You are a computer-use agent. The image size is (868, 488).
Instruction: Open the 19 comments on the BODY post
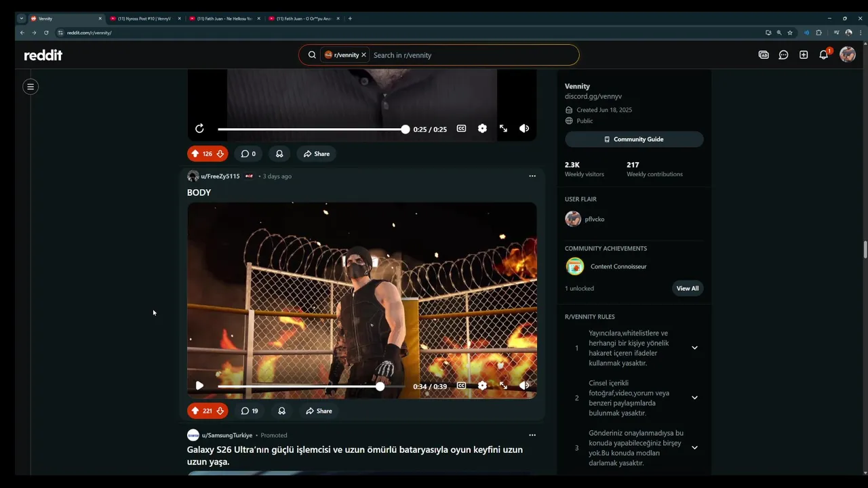coord(250,411)
